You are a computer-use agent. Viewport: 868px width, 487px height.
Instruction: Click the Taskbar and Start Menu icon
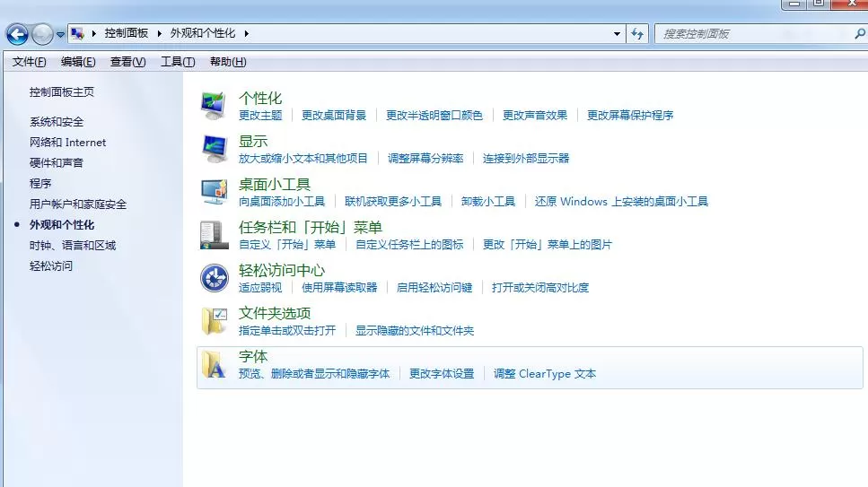pos(215,235)
